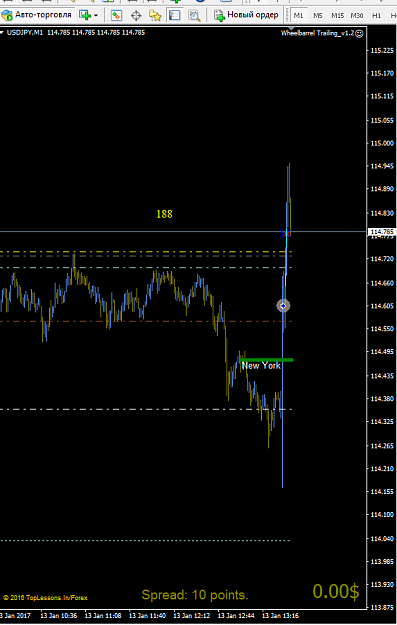
Task: Click the TopLessons.In/Forex copyright label
Action: click(x=45, y=598)
